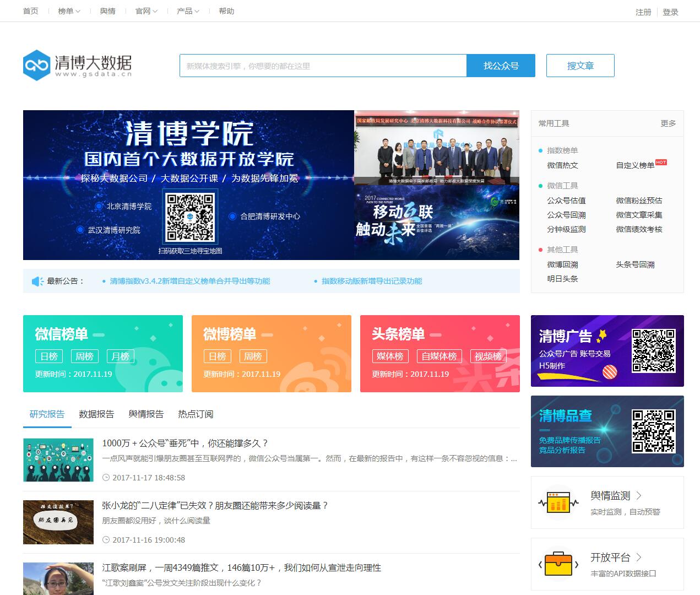The width and height of the screenshot is (700, 595).
Task: Select 周榜 under 微信榜单
Action: [x=84, y=356]
